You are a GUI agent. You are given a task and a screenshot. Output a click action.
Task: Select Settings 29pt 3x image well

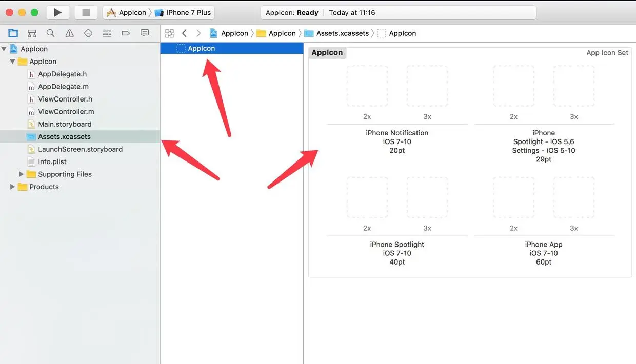(574, 86)
